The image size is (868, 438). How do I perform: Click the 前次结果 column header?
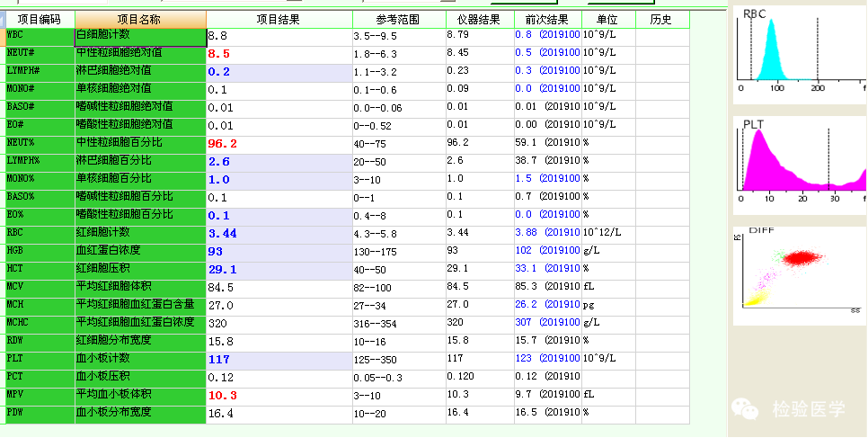tap(548, 20)
